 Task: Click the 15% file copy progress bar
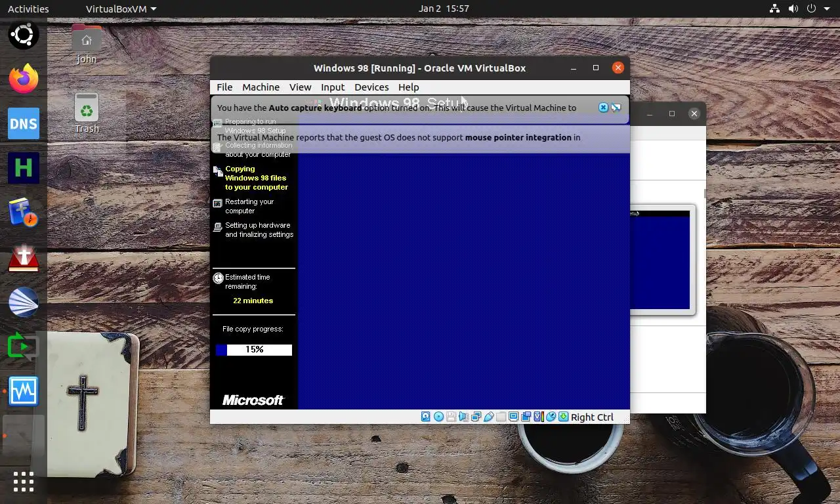click(x=254, y=350)
